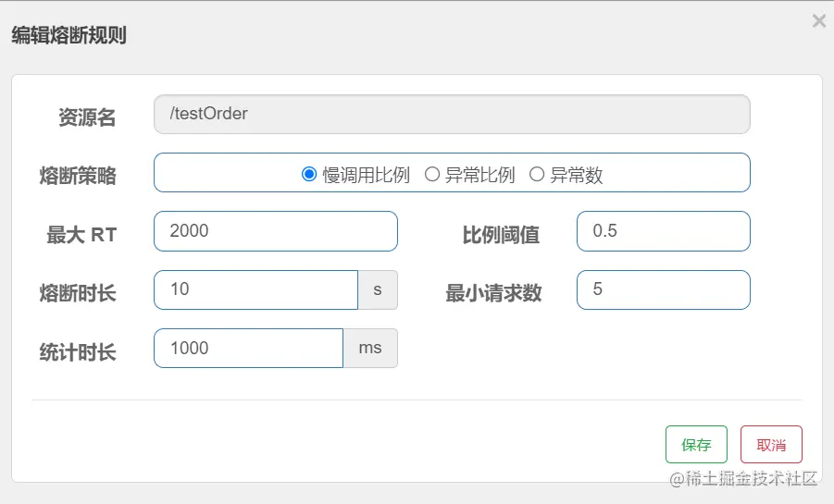Viewport: 834px width, 504px height.
Task: Click the 'ms' unit suffix of 统计时长
Action: [x=370, y=349]
